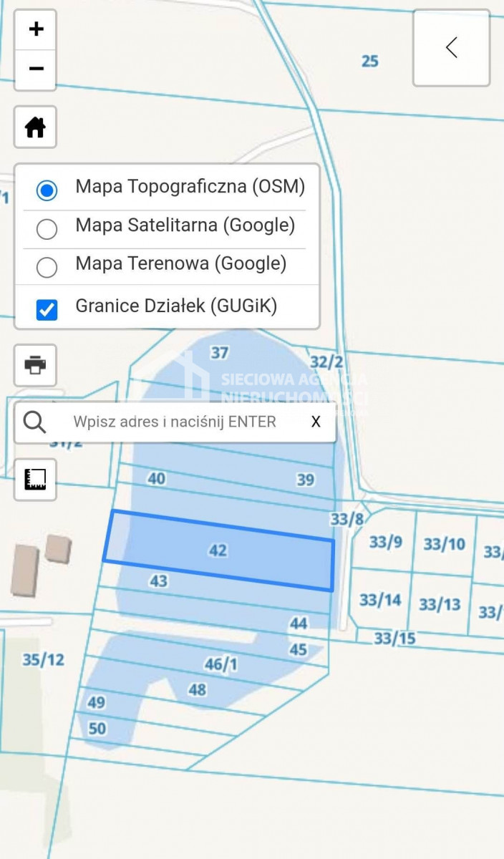
Task: Click the magnifying glass search icon
Action: coord(34,422)
